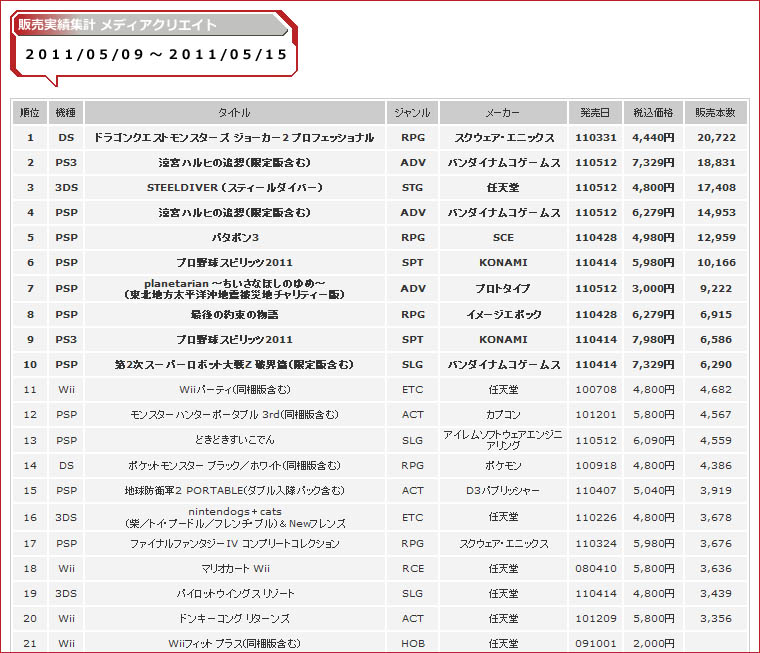Click maker イメージエポック
The width and height of the screenshot is (760, 653).
click(x=504, y=315)
